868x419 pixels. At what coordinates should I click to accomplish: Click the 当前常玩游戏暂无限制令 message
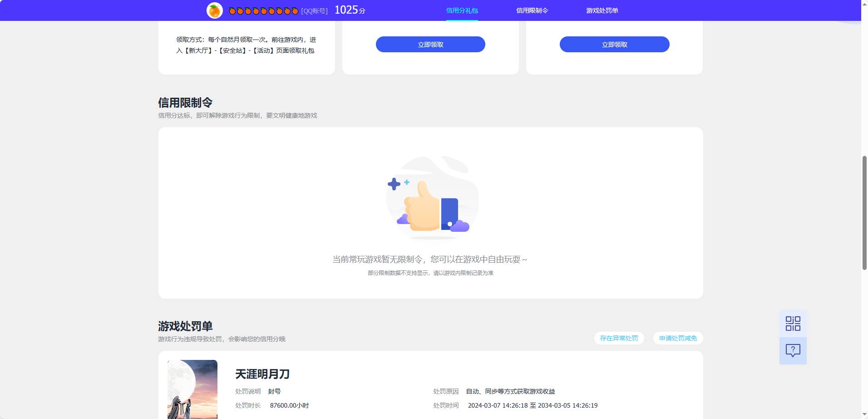[430, 259]
